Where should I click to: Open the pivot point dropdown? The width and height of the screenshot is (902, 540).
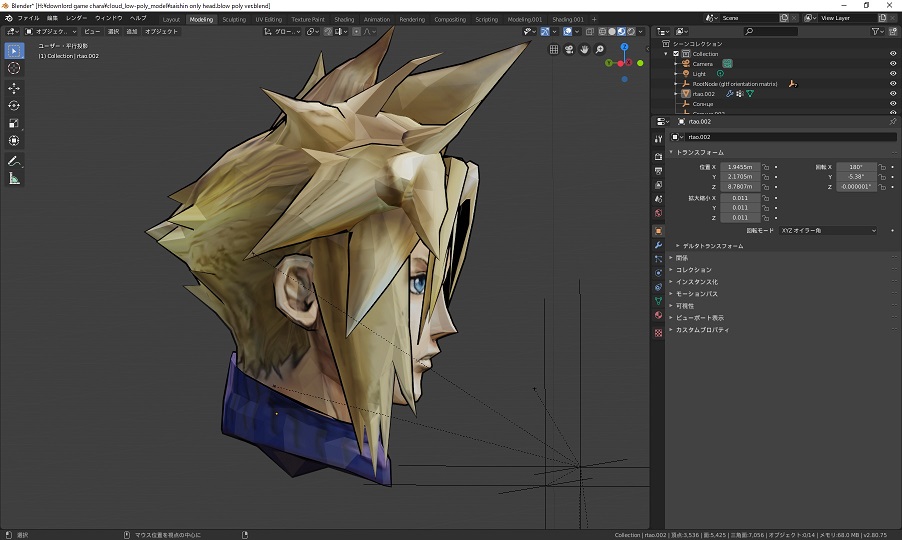tap(312, 32)
